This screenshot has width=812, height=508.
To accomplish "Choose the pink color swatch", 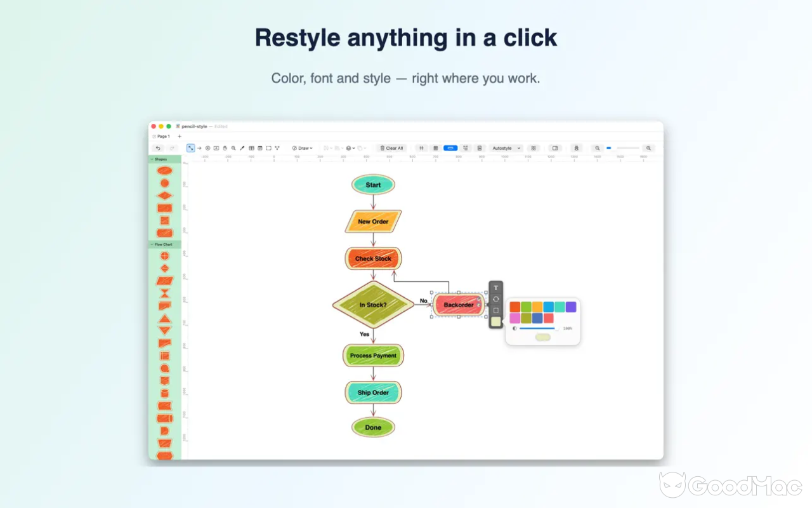I will tap(515, 318).
